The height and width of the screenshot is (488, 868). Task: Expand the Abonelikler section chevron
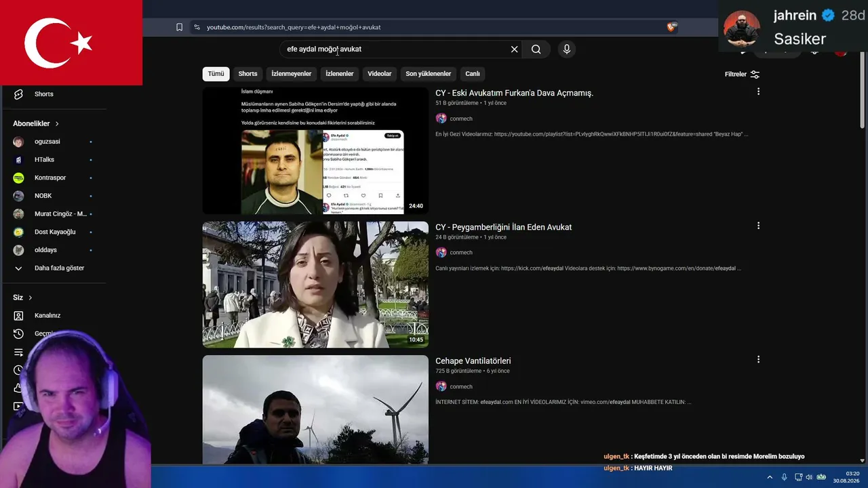[57, 124]
